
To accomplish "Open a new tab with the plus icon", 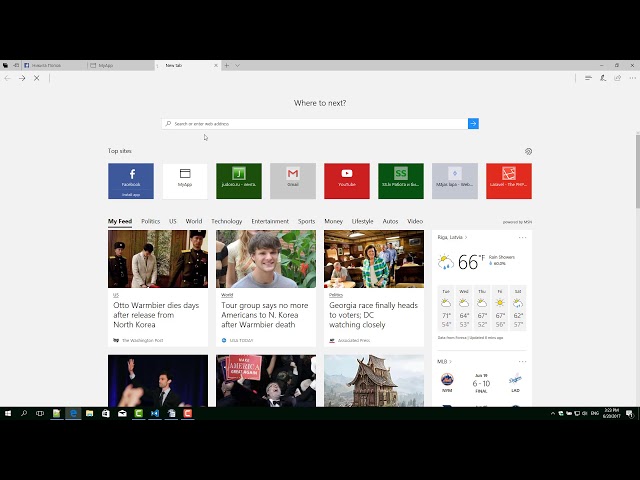I will point(227,65).
